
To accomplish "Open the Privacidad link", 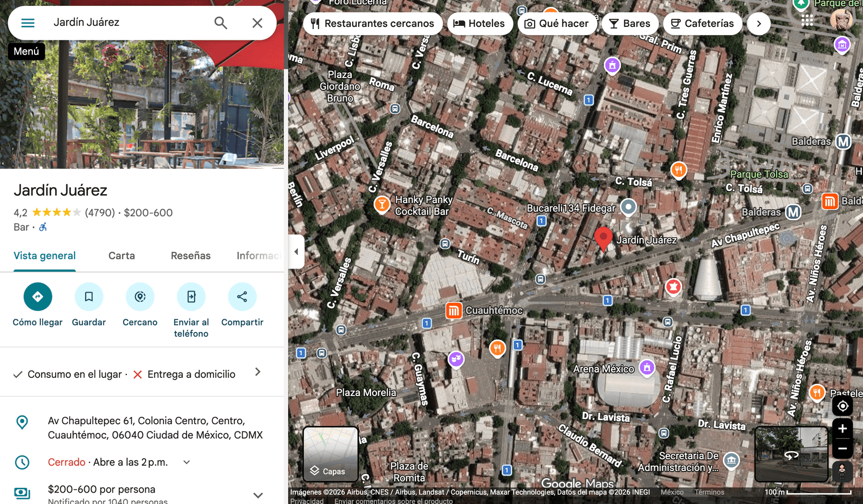I will coord(307,501).
